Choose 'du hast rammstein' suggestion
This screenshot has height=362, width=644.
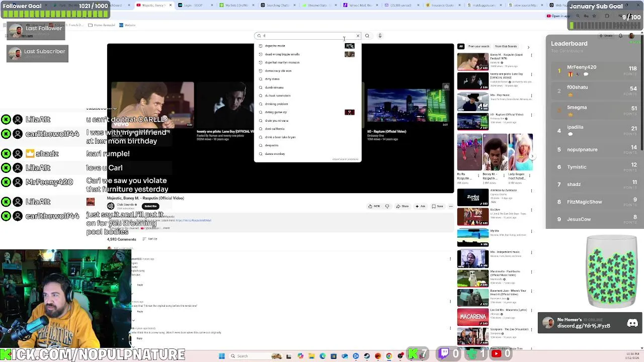307,96
